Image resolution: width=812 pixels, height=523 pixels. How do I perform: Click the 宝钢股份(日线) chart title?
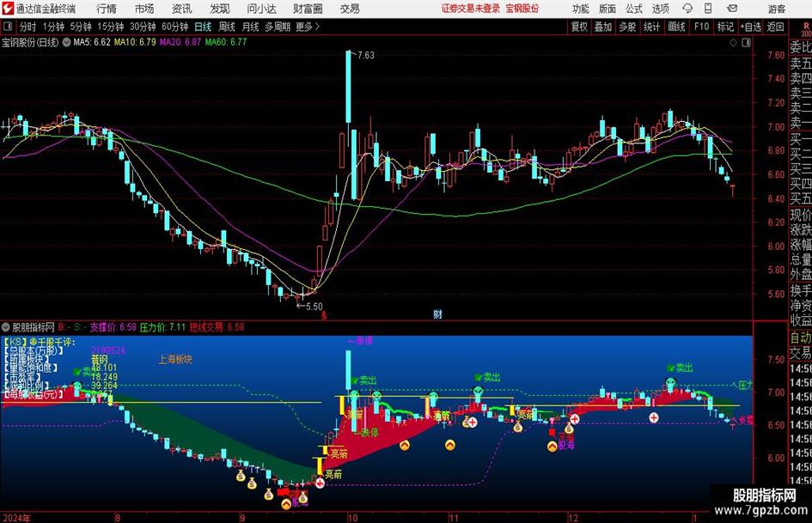click(30, 42)
